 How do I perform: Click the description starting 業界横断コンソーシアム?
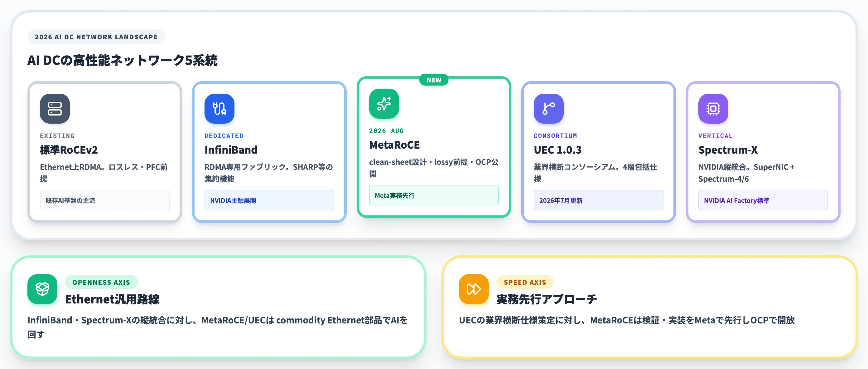(596, 173)
